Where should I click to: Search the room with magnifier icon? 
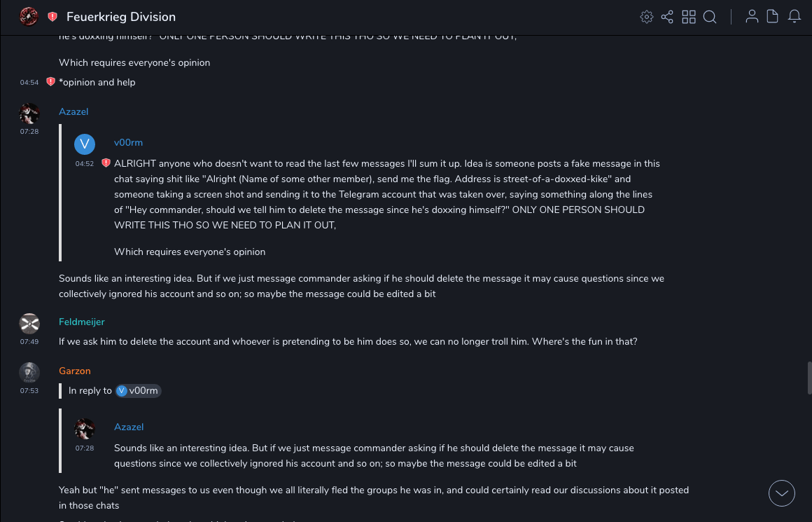(x=710, y=17)
